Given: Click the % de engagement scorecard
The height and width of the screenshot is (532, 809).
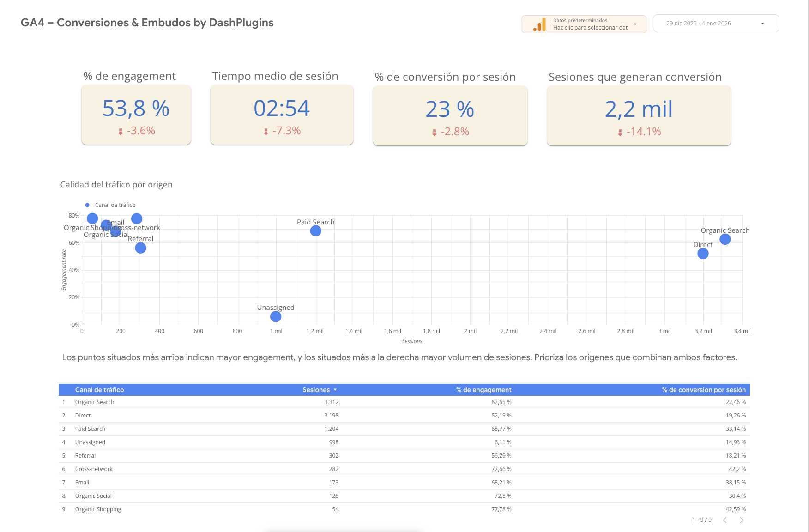Looking at the screenshot, I should coord(136,115).
